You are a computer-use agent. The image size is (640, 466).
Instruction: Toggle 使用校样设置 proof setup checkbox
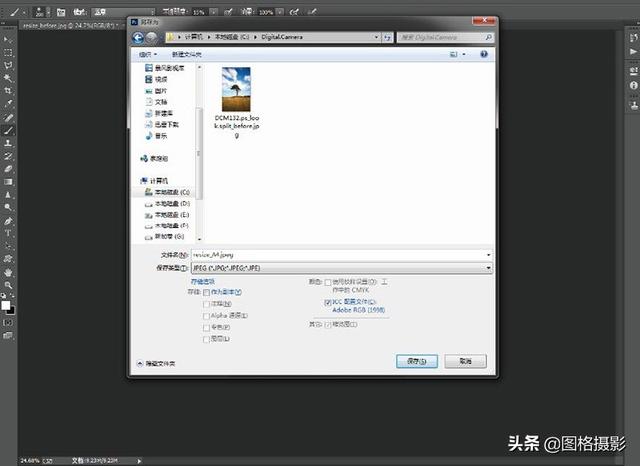point(327,282)
